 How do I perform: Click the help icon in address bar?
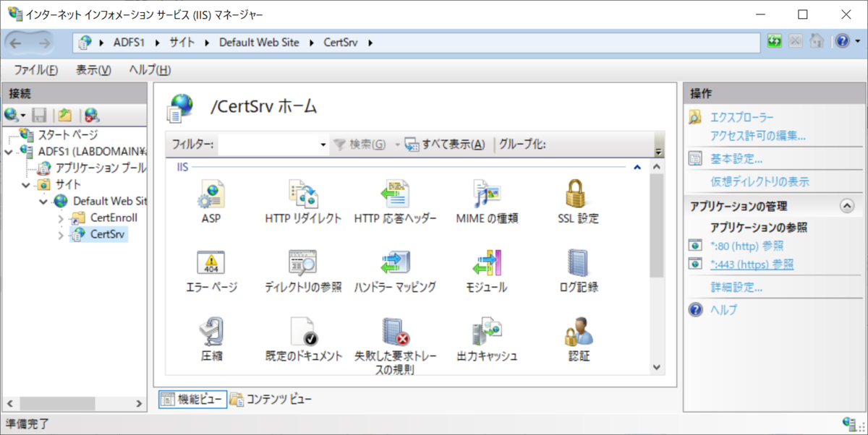tap(842, 42)
